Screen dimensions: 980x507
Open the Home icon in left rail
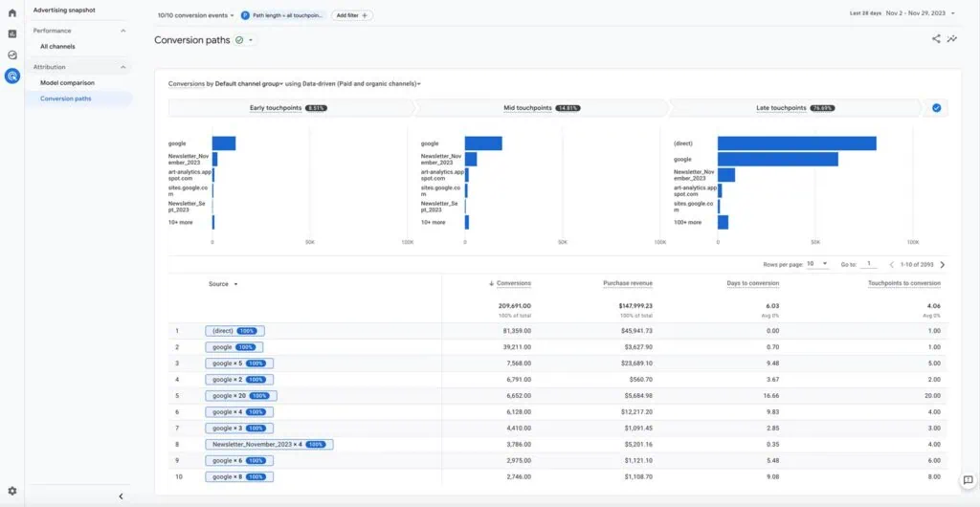pos(11,13)
